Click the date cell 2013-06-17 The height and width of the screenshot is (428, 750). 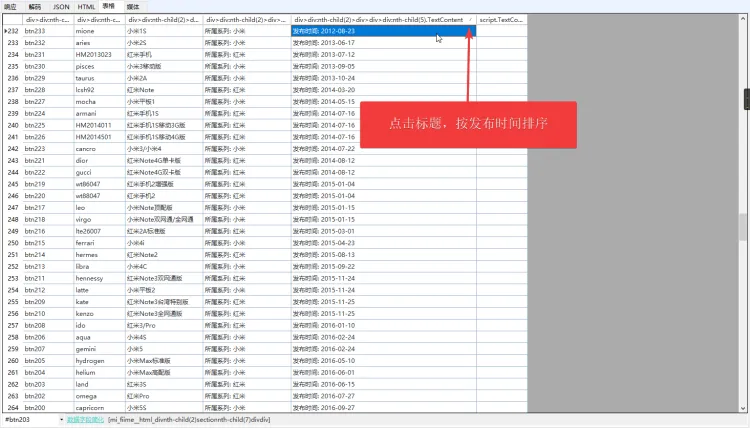384,43
